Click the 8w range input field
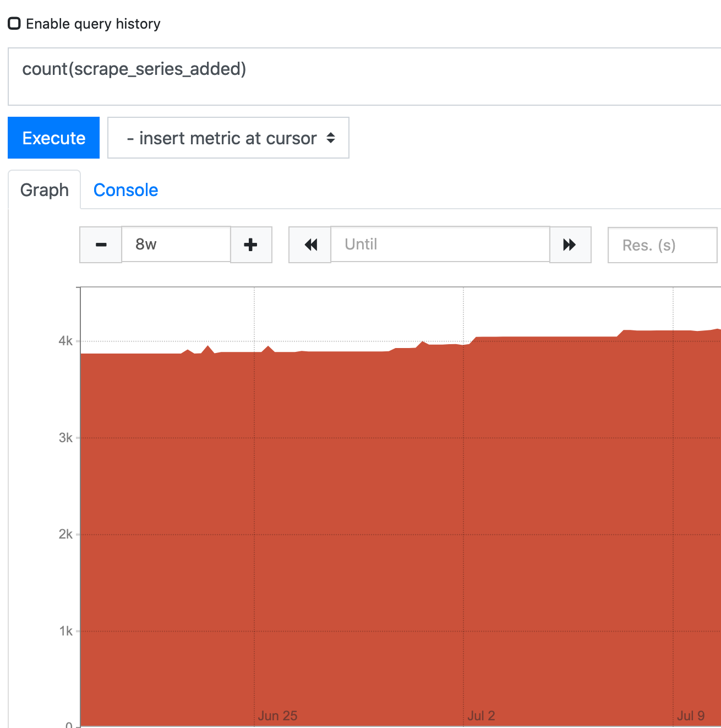This screenshot has width=721, height=728. point(176,244)
